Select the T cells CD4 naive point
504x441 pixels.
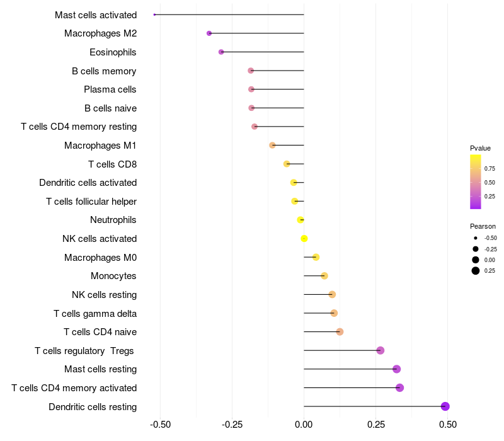340,332
